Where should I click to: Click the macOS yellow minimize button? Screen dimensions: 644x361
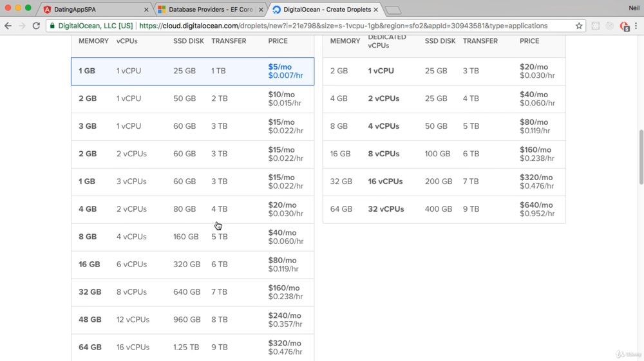pos(18,8)
